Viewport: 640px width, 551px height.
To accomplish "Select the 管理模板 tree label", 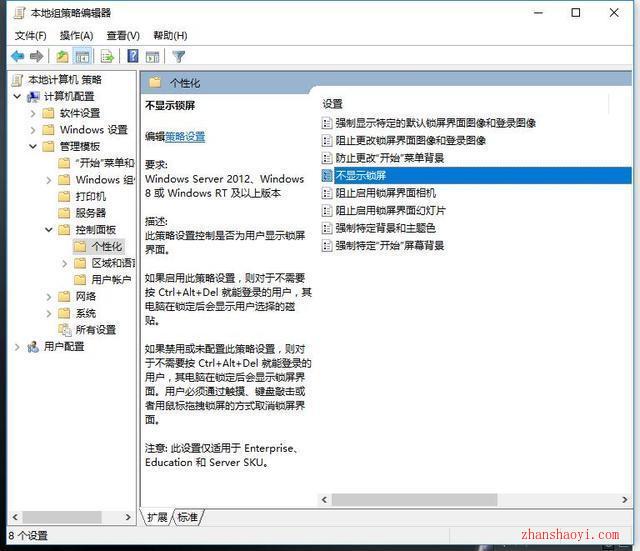I will (80, 147).
